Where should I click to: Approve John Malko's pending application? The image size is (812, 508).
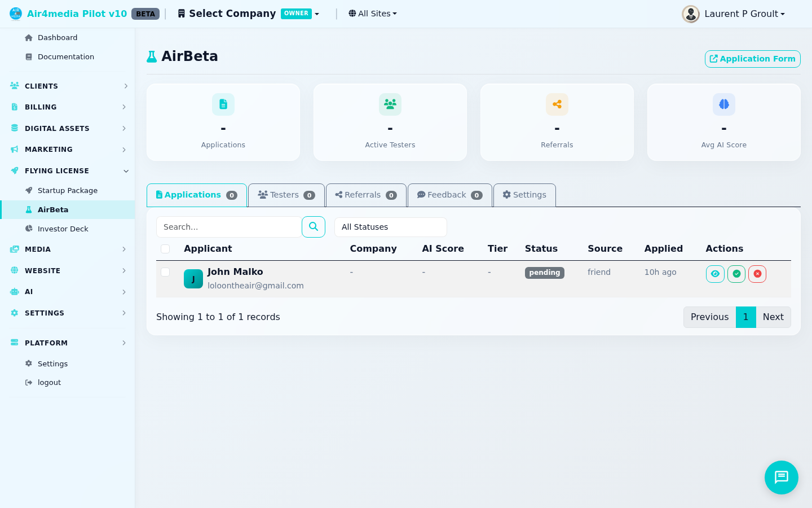[736, 274]
